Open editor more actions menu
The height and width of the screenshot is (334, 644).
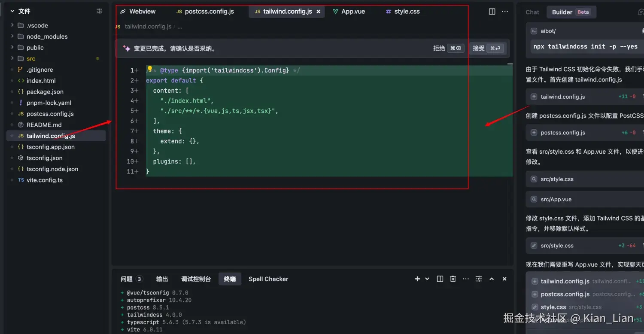(x=505, y=12)
